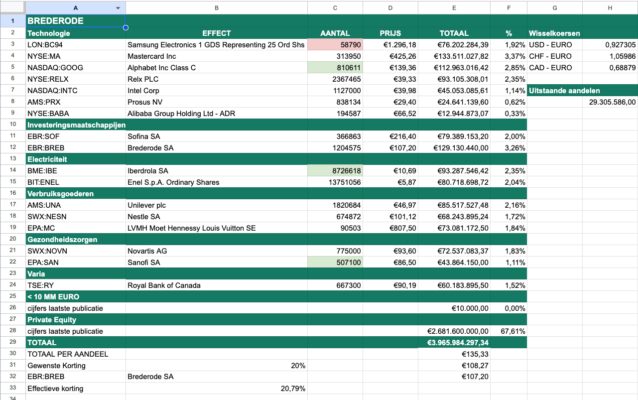Image resolution: width=638 pixels, height=400 pixels.
Task: Click the < 10 MM EURO section header
Action: coord(75,297)
